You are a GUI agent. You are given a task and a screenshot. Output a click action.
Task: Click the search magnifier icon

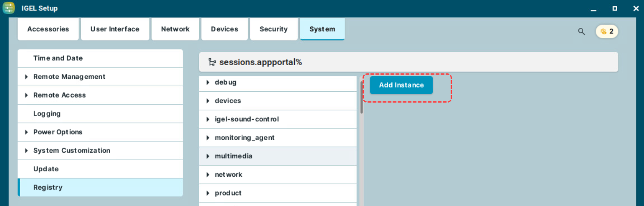(581, 31)
